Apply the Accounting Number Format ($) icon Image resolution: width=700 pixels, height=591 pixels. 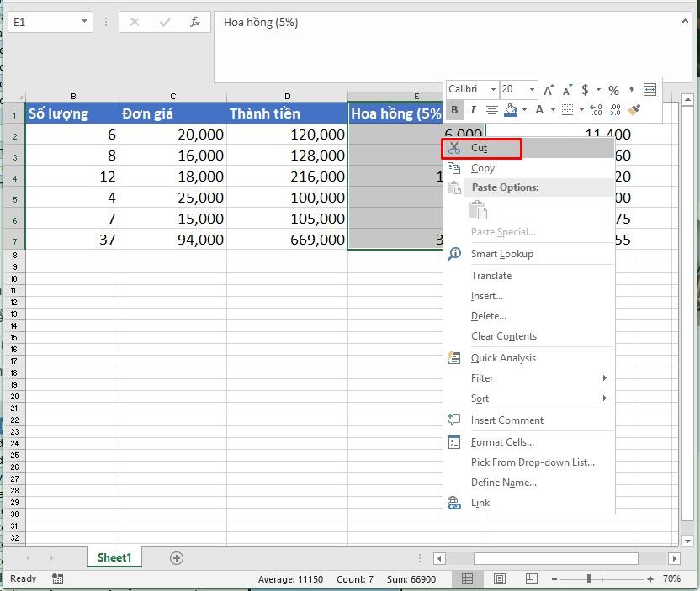[586, 88]
